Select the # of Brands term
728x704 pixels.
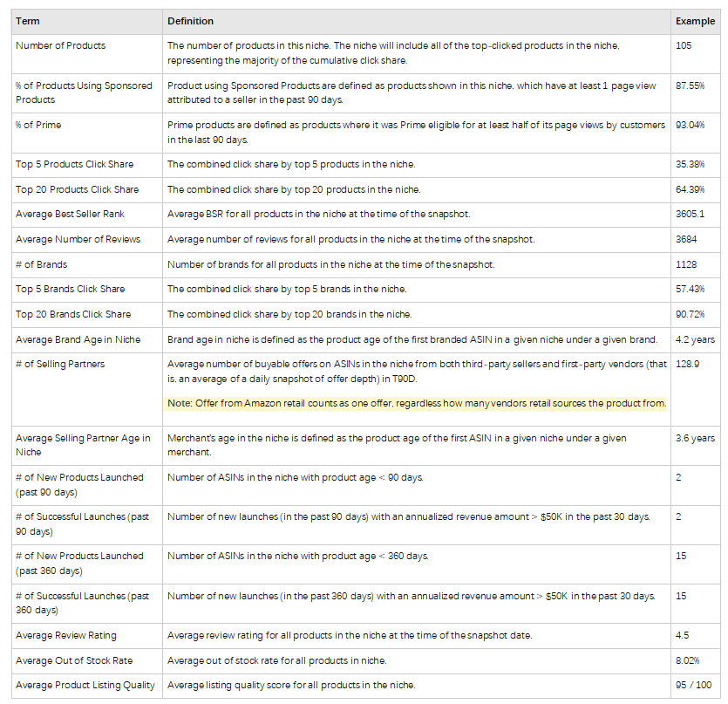coord(41,264)
